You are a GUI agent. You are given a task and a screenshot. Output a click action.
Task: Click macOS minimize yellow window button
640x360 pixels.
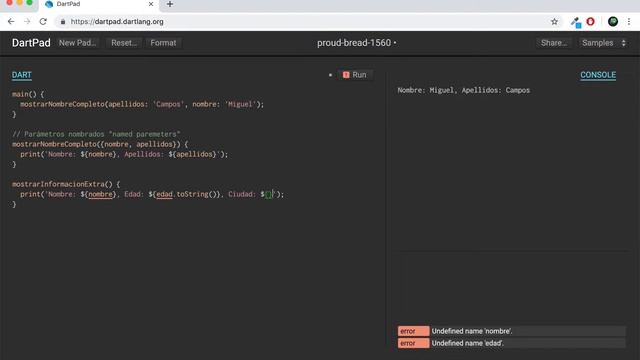(x=19, y=2)
